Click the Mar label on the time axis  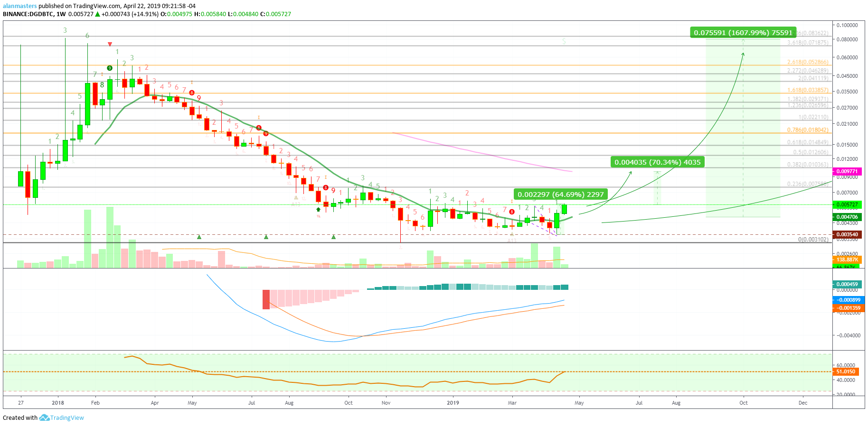tap(512, 403)
